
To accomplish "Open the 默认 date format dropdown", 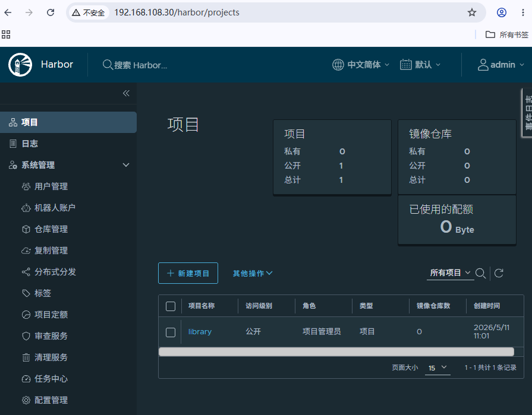I will point(420,64).
